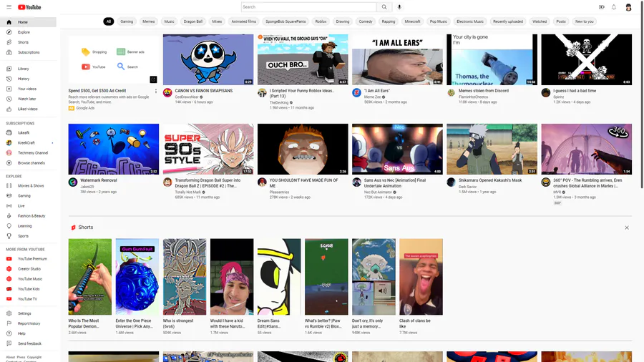
Task: Select the Electronic Music chip
Action: tap(470, 21)
